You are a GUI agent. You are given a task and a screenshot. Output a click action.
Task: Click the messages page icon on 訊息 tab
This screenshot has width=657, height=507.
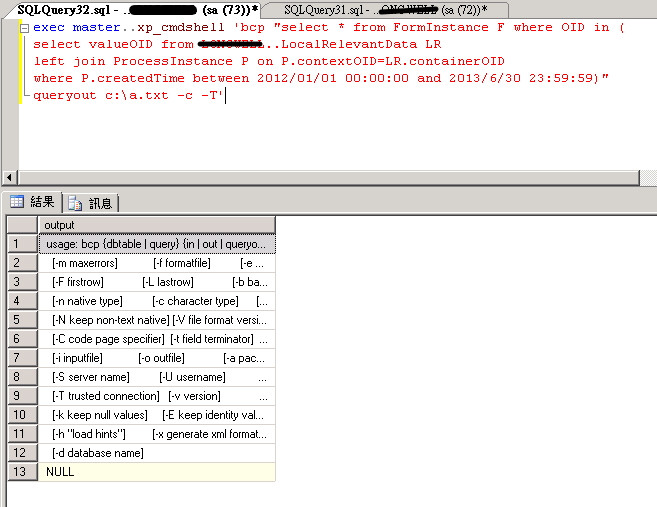(x=75, y=203)
